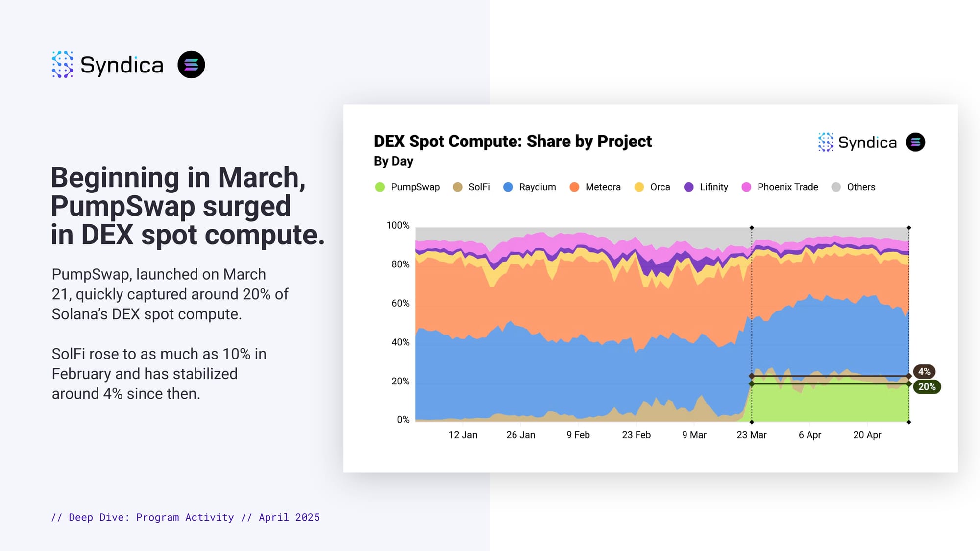980x551 pixels.
Task: Click the 100% y-axis label
Action: click(397, 225)
